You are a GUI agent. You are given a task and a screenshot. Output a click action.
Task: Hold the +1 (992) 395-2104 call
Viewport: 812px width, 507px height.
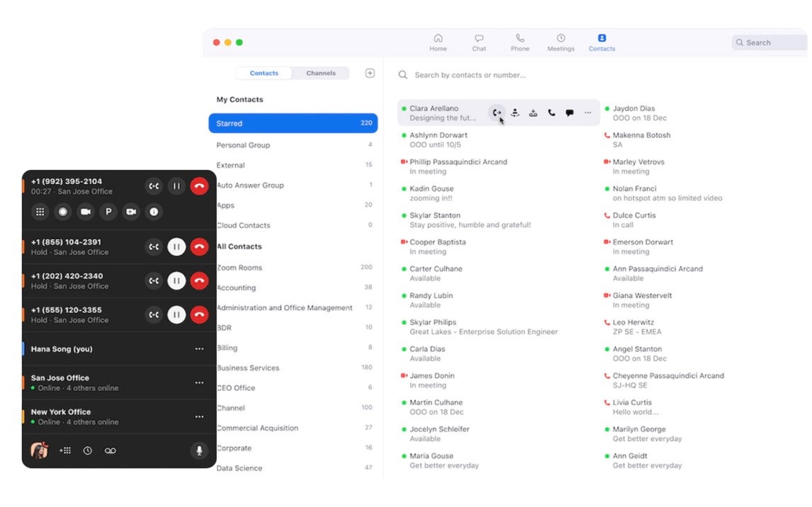click(x=176, y=186)
